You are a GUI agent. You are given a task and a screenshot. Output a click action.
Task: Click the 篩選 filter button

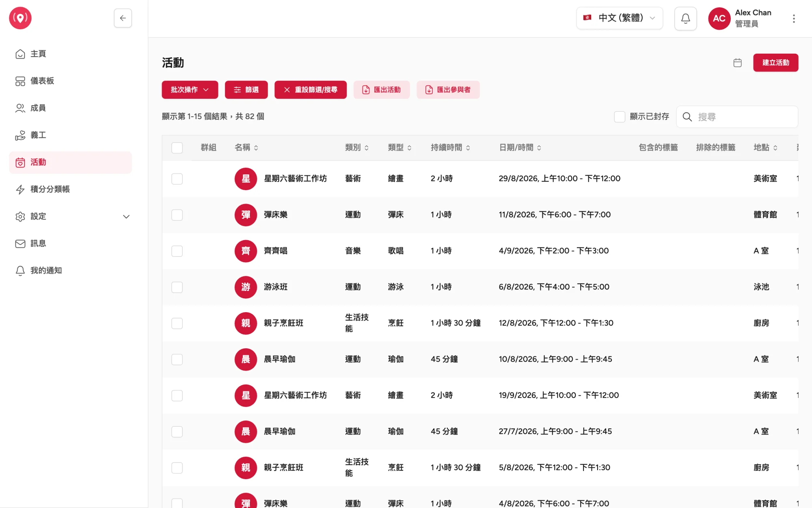(x=246, y=90)
